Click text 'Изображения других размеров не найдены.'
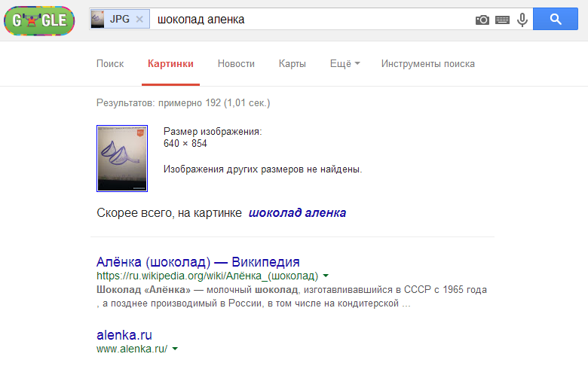Viewport: 588px width, 366px height. [263, 169]
